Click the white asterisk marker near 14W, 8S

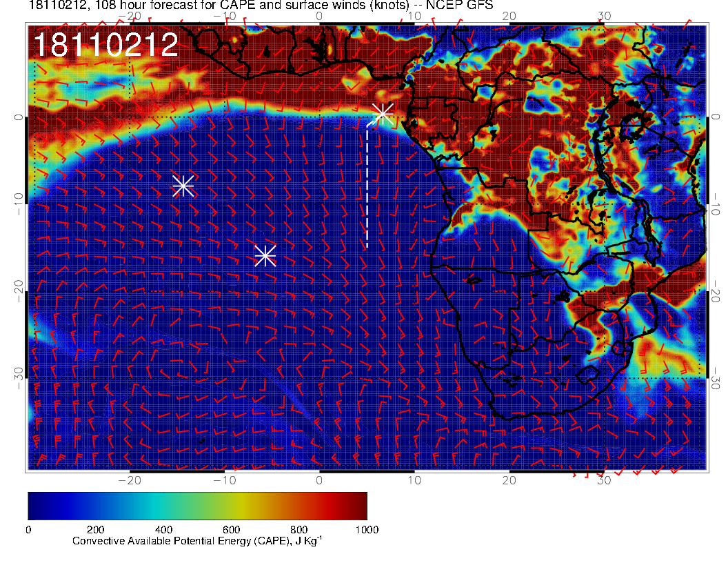(x=183, y=186)
